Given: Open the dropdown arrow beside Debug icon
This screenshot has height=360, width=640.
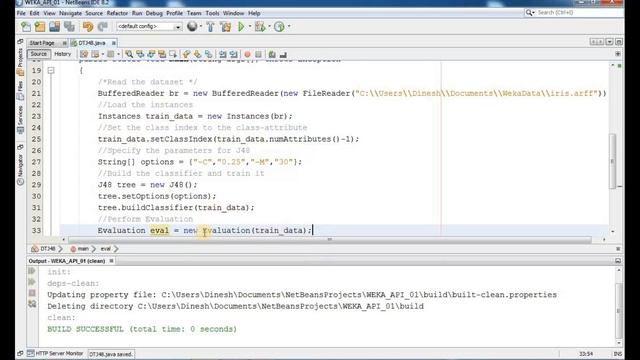Looking at the screenshot, I should click(x=269, y=27).
